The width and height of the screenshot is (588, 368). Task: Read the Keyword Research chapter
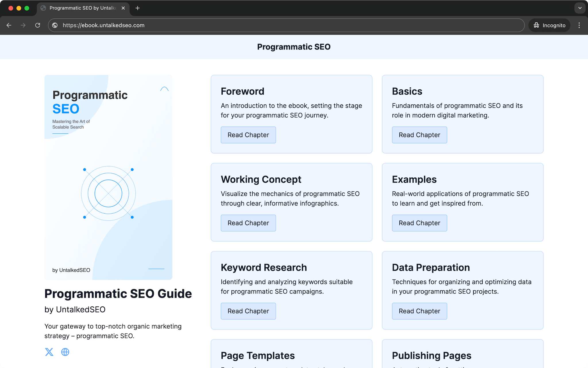click(248, 311)
